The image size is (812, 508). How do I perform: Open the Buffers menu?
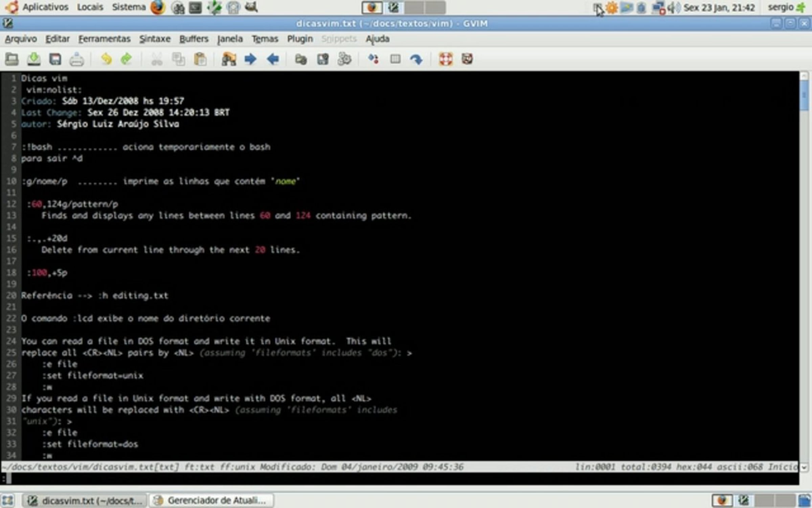[x=194, y=39]
